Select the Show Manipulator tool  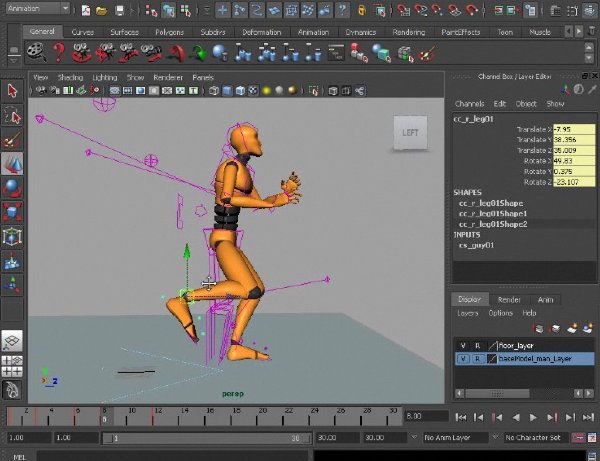12,285
